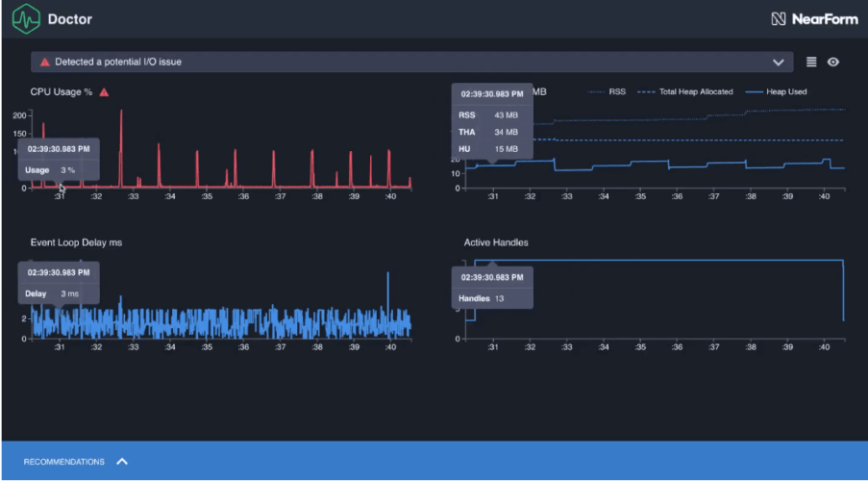
Task: Click the NearForm logo icon
Action: point(779,19)
